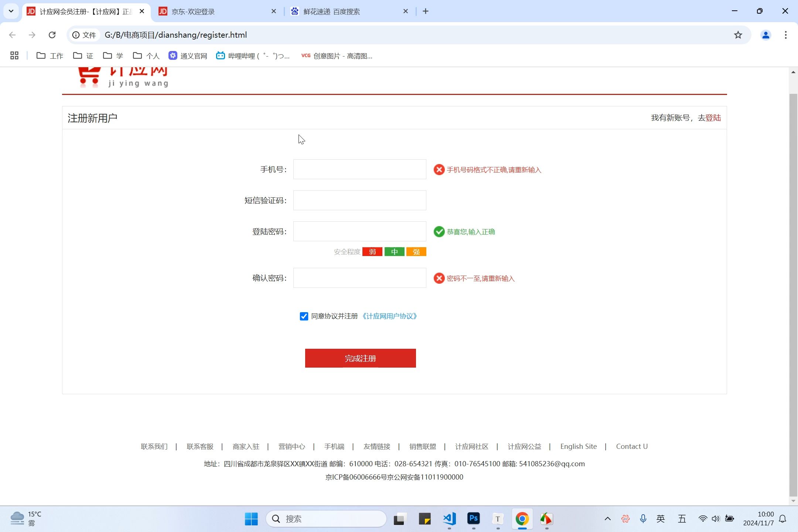
Task: Reload the current page
Action: (52, 35)
